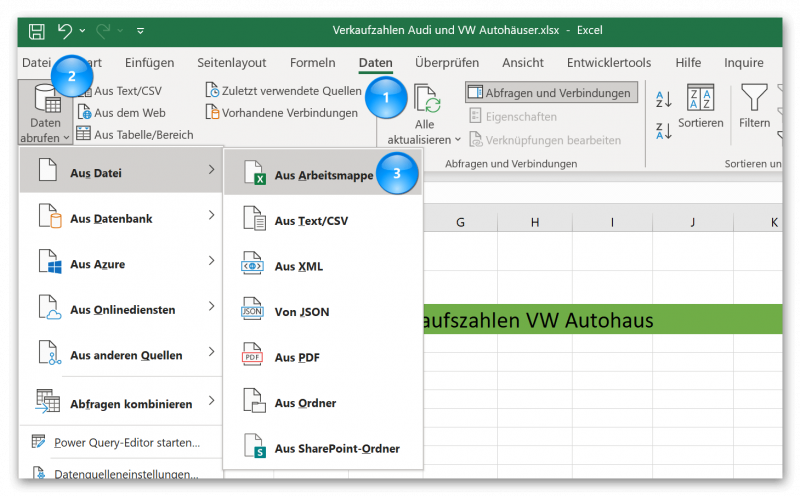Launch Power Query-Editor starten
This screenshot has width=800, height=496.
(x=121, y=442)
